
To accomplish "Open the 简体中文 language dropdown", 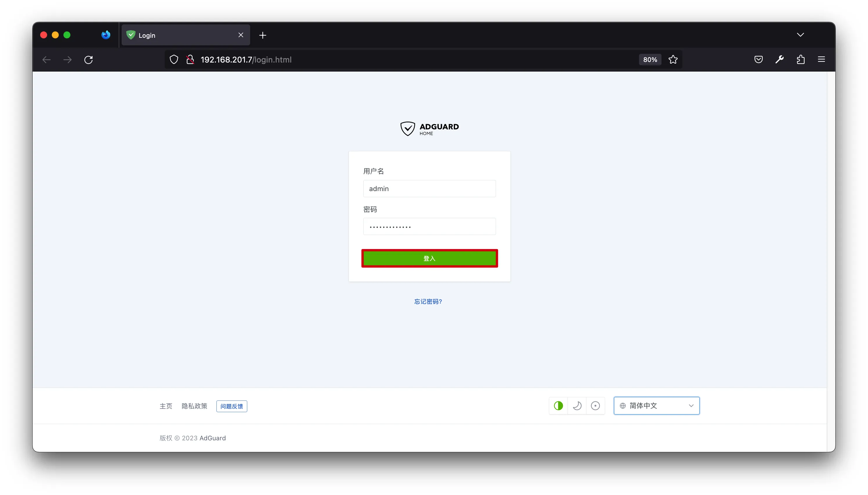I will point(657,406).
